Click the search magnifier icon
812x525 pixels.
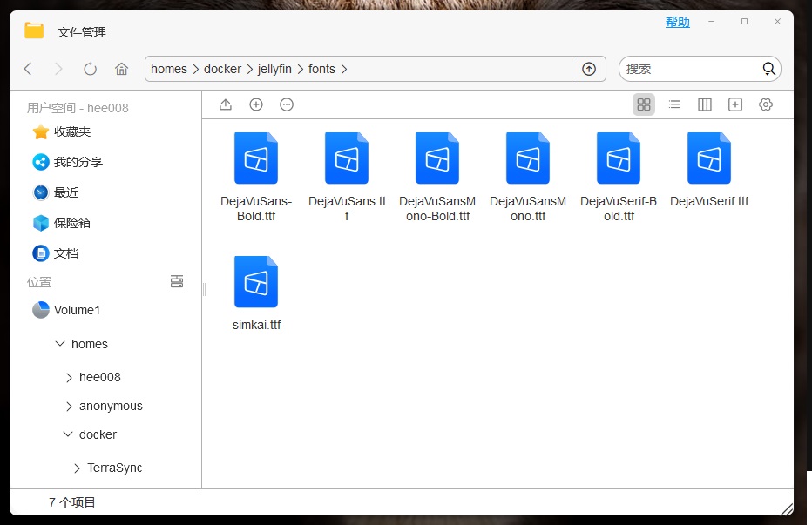click(769, 69)
